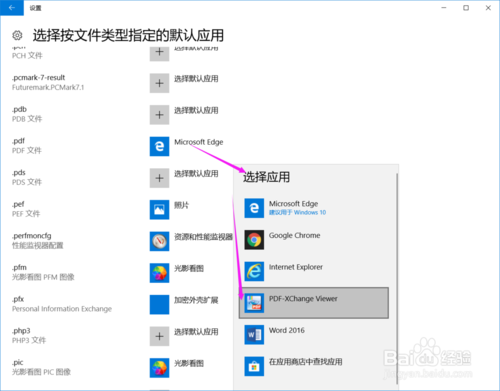The image size is (500, 391).
Task: Click the .pds extension text
Action: pyautogui.click(x=19, y=173)
